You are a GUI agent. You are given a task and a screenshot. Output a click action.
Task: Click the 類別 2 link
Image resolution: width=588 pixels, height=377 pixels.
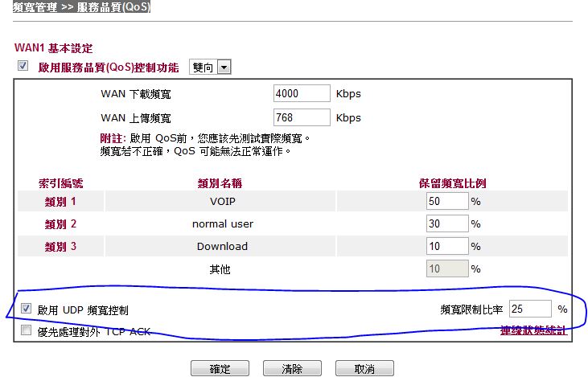click(60, 224)
